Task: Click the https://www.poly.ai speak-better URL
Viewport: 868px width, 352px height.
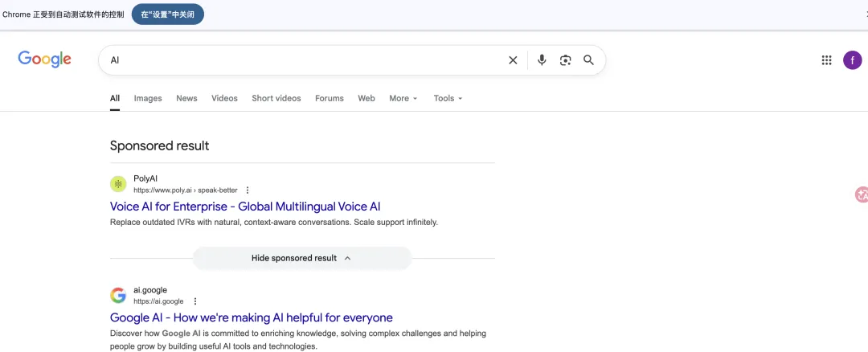Action: [186, 190]
